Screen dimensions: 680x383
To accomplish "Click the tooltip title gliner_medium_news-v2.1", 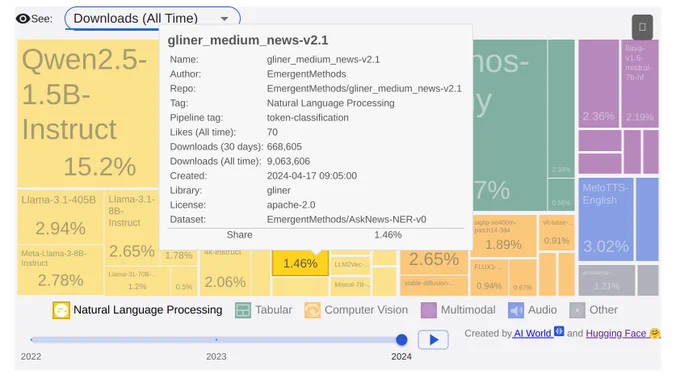I will [x=248, y=40].
